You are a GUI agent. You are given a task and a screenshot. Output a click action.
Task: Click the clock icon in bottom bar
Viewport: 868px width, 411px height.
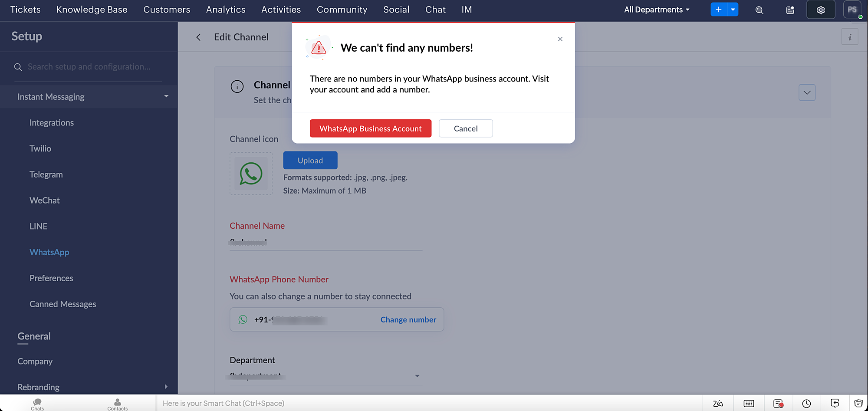click(x=806, y=404)
